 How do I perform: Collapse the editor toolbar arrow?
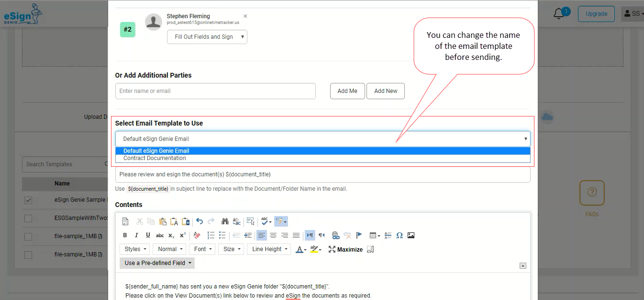point(523,266)
